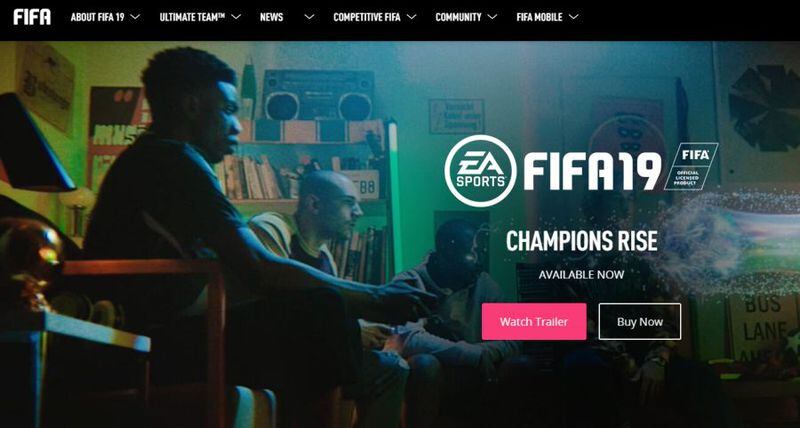Expand the chevron next to About FIFA 19
Image resolution: width=800 pixels, height=428 pixels.
pos(135,17)
